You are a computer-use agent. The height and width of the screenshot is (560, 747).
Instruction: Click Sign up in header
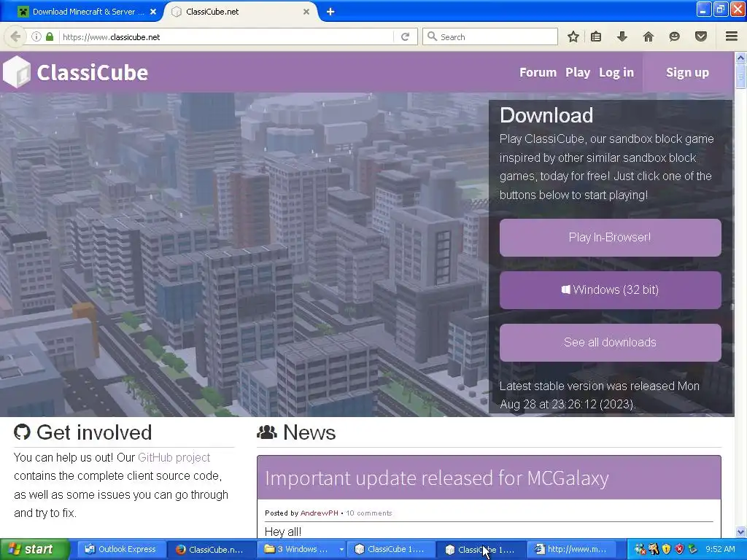click(x=687, y=72)
